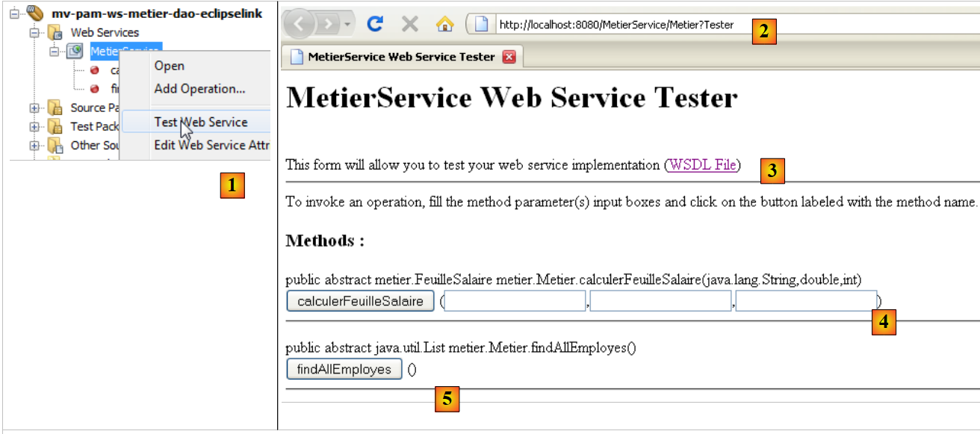The width and height of the screenshot is (980, 434).
Task: Collapse the Web Services tree node
Action: click(34, 33)
